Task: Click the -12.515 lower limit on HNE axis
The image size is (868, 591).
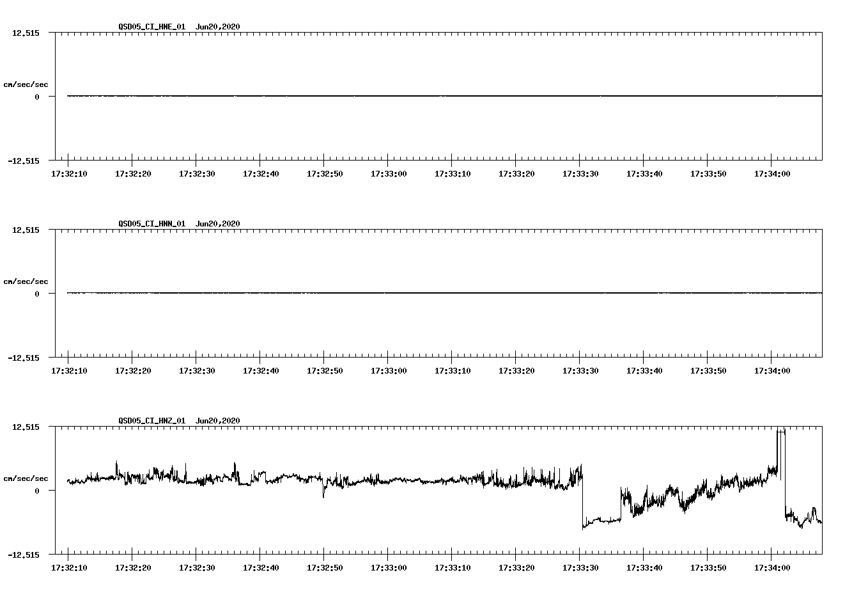Action: pos(24,161)
